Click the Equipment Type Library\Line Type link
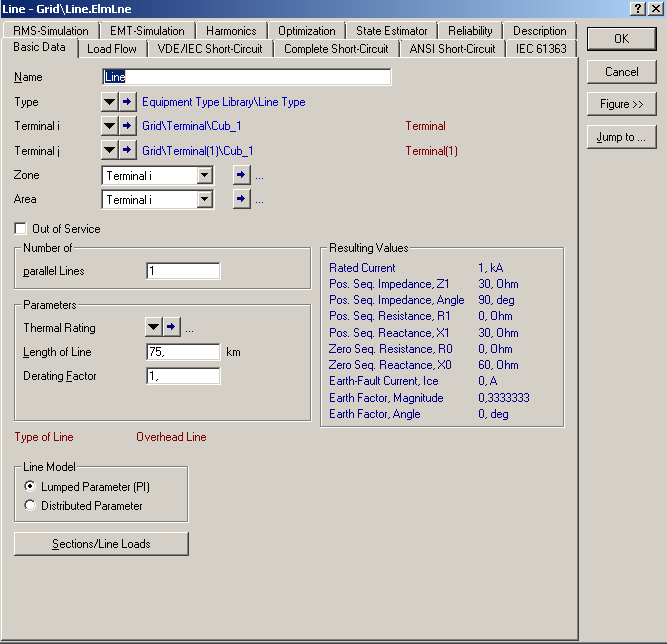Viewport: 667px width, 644px height. 224,102
